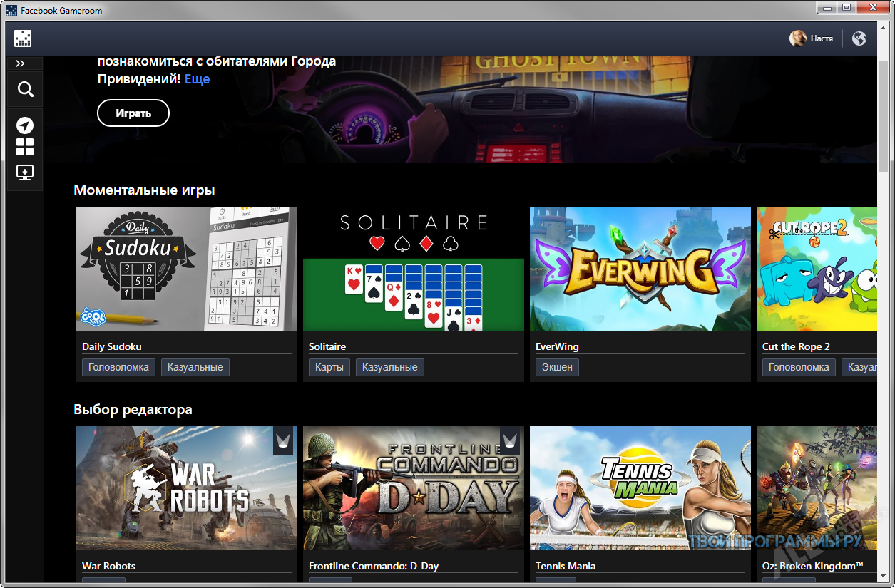Click the Еще link
Screen dimensions: 895x588
pos(197,79)
